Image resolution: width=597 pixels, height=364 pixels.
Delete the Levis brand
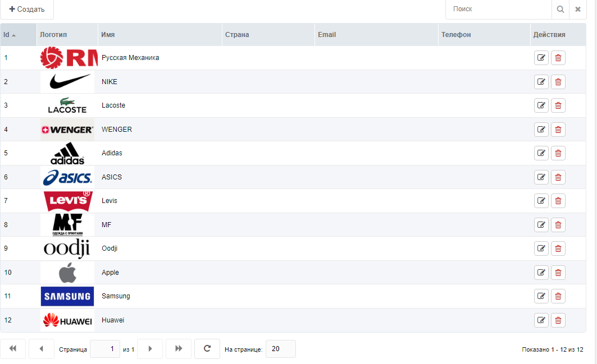pyautogui.click(x=558, y=201)
